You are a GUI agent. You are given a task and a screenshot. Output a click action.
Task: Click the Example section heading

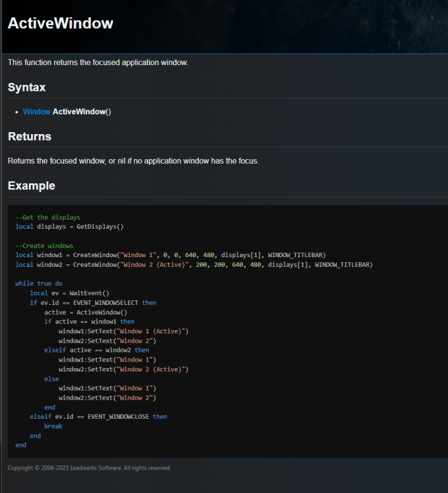tap(31, 186)
